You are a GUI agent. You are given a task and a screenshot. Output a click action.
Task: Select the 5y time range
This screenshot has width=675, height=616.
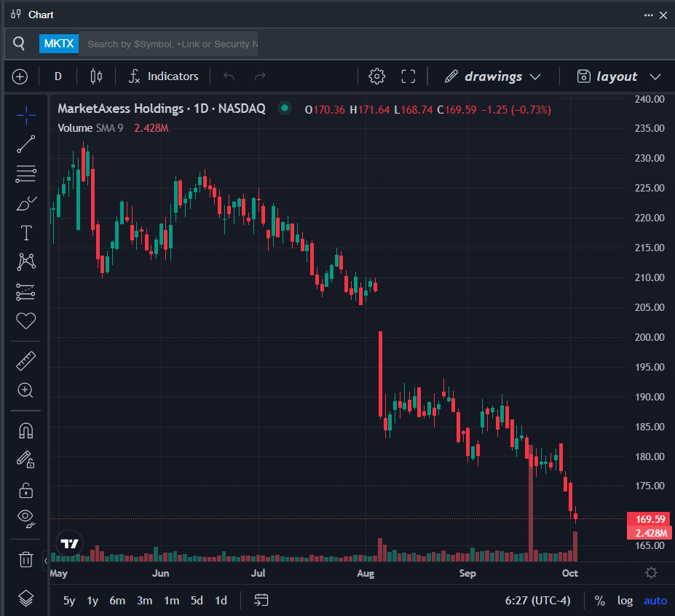[69, 601]
